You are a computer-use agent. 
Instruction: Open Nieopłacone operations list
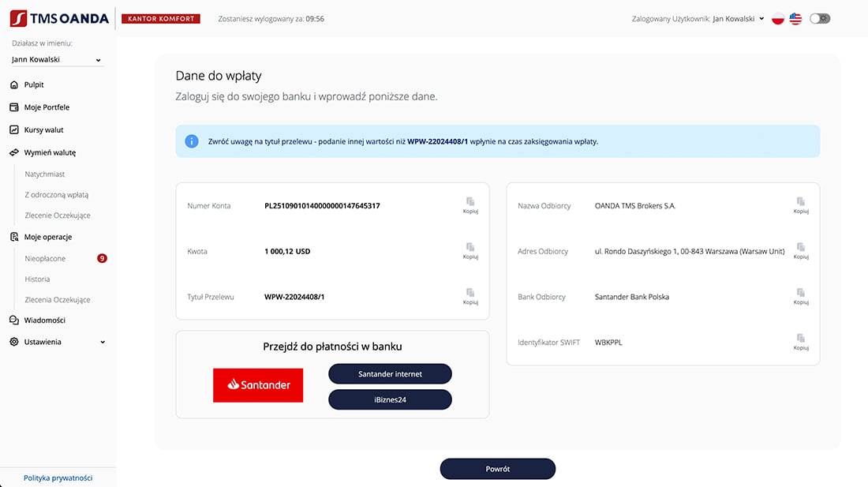point(45,258)
